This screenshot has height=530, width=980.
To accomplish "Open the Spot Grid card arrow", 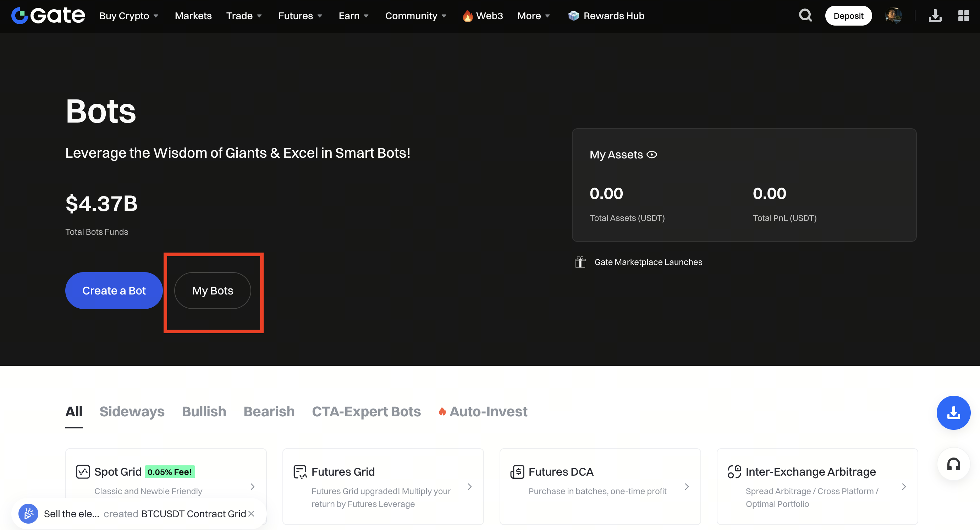I will click(252, 487).
